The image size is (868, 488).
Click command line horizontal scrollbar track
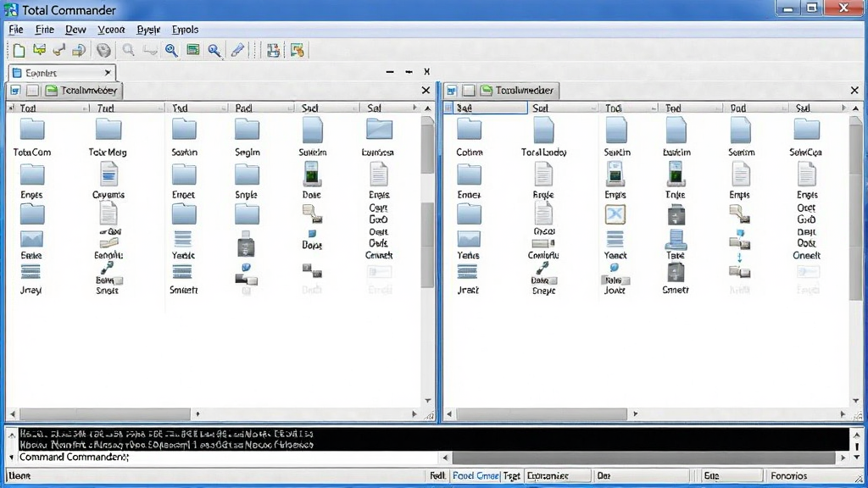[643, 457]
